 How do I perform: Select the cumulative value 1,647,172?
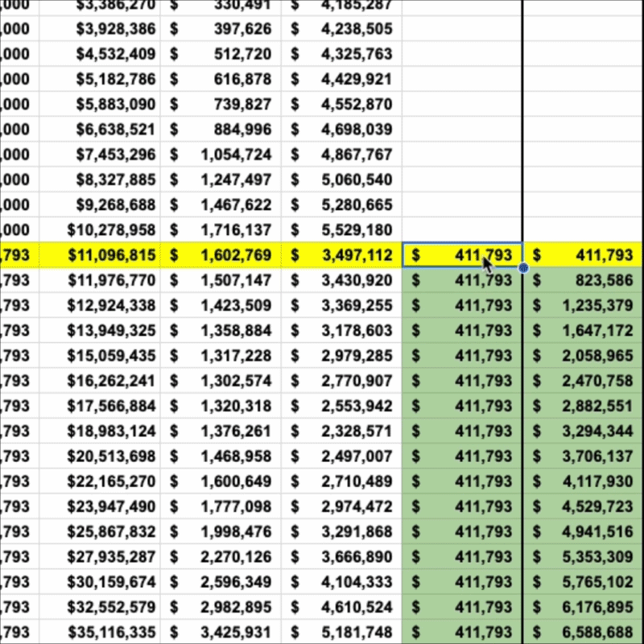pyautogui.click(x=583, y=331)
